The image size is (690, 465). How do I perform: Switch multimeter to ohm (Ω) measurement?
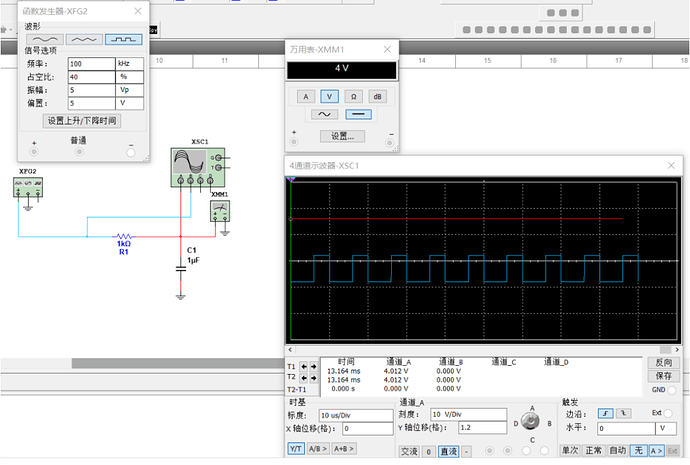click(353, 96)
